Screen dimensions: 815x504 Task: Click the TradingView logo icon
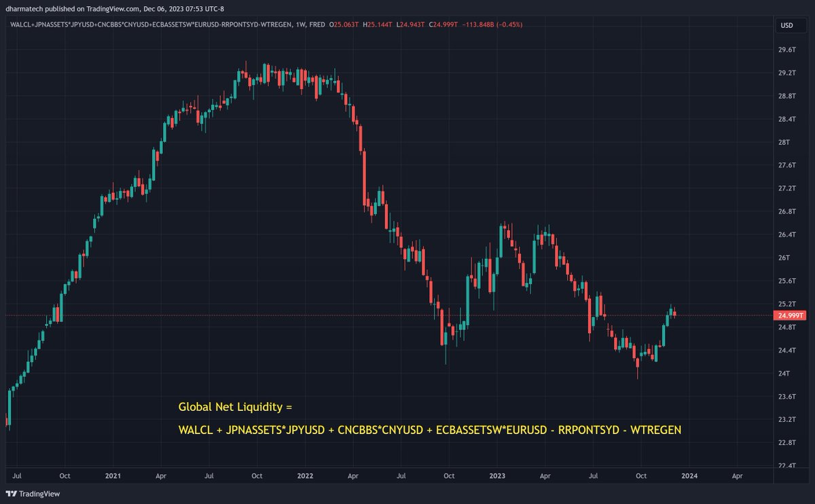[10, 494]
